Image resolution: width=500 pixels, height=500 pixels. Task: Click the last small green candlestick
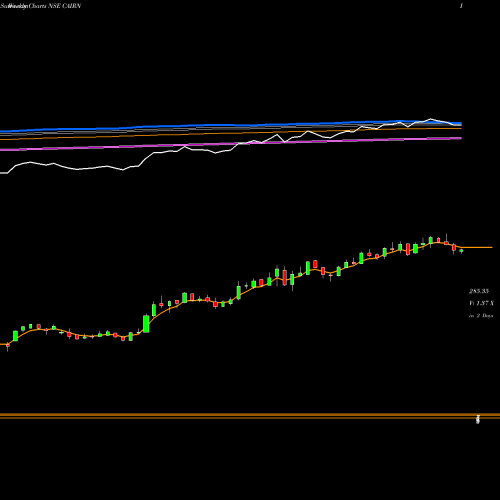[x=461, y=250]
